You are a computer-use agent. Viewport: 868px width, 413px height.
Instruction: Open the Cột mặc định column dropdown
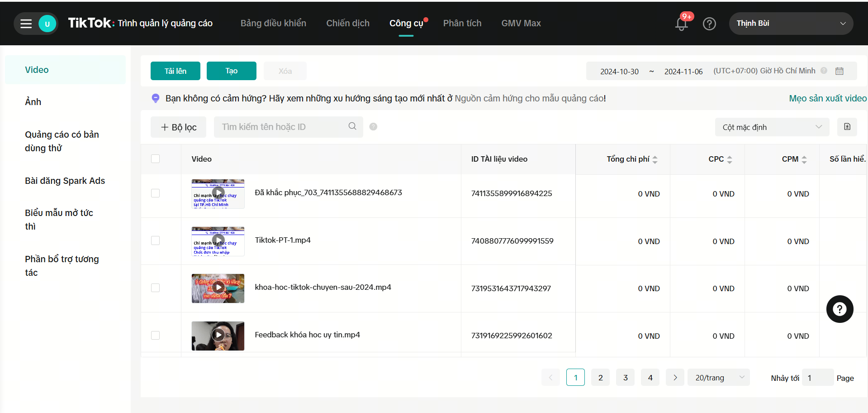pyautogui.click(x=772, y=127)
